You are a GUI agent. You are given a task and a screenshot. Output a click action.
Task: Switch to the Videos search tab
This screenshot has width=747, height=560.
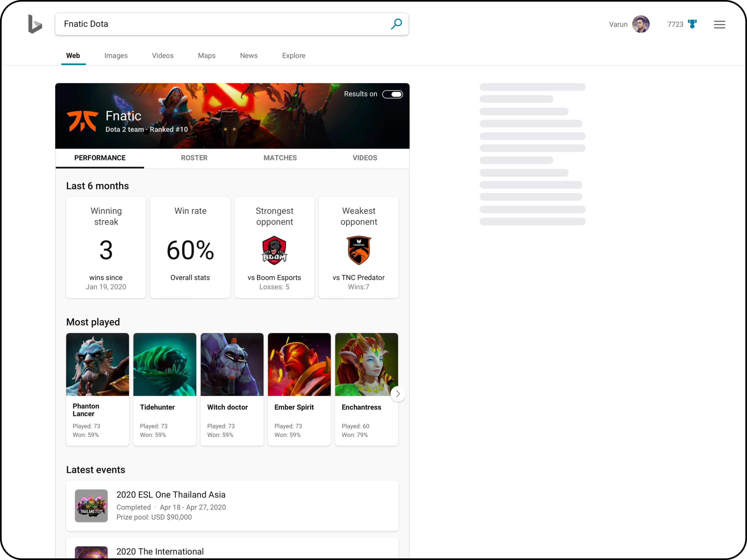click(x=163, y=56)
